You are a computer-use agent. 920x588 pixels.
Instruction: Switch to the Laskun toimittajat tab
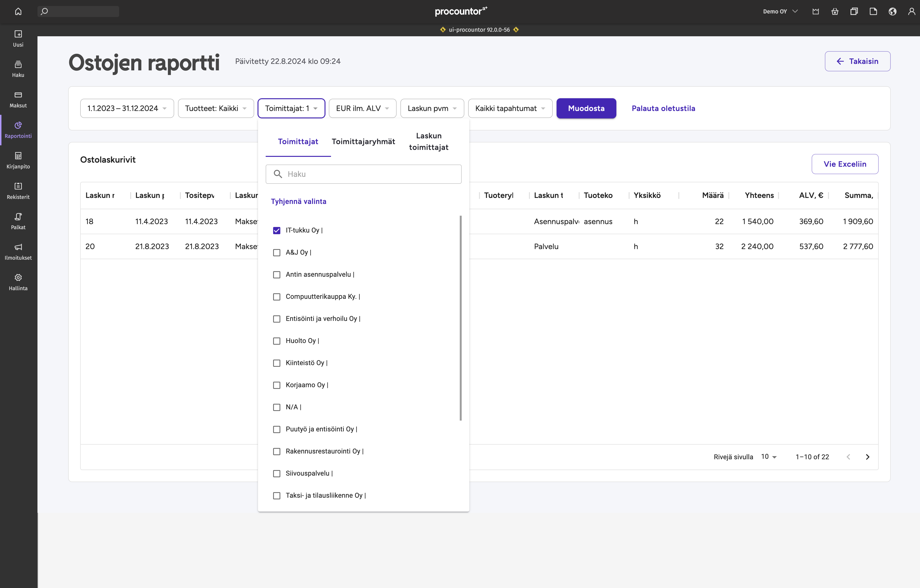(x=429, y=142)
